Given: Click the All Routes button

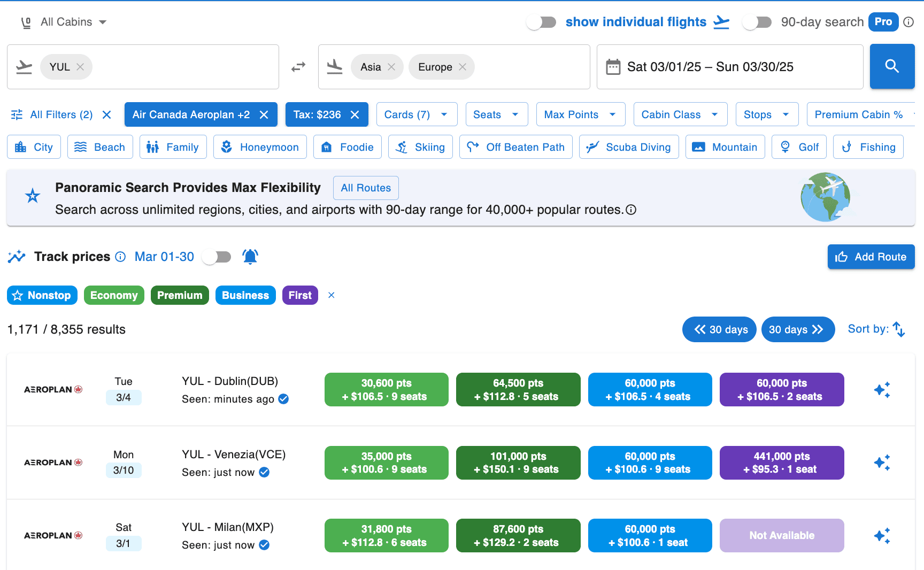Looking at the screenshot, I should coord(366,188).
